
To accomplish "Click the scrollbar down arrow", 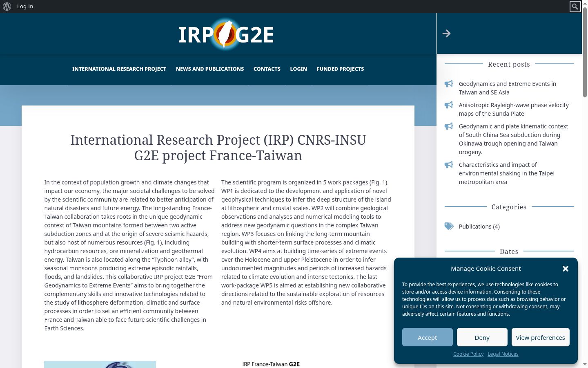I will click(585, 364).
